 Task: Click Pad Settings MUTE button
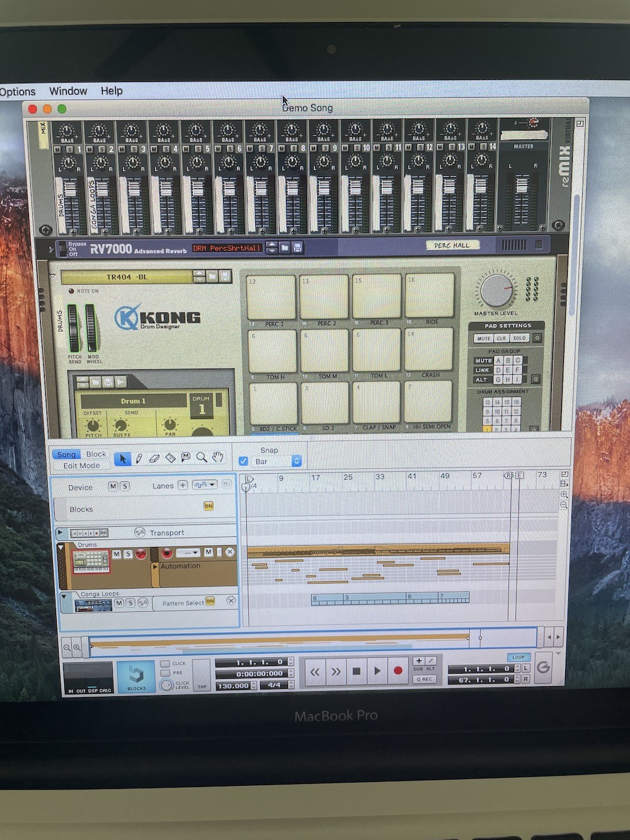(483, 338)
